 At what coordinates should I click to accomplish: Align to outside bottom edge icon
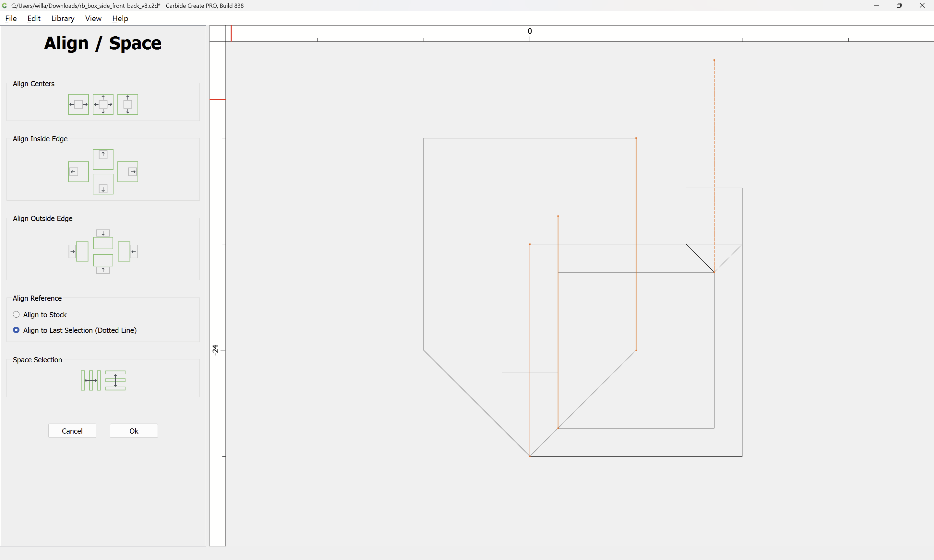tap(103, 264)
